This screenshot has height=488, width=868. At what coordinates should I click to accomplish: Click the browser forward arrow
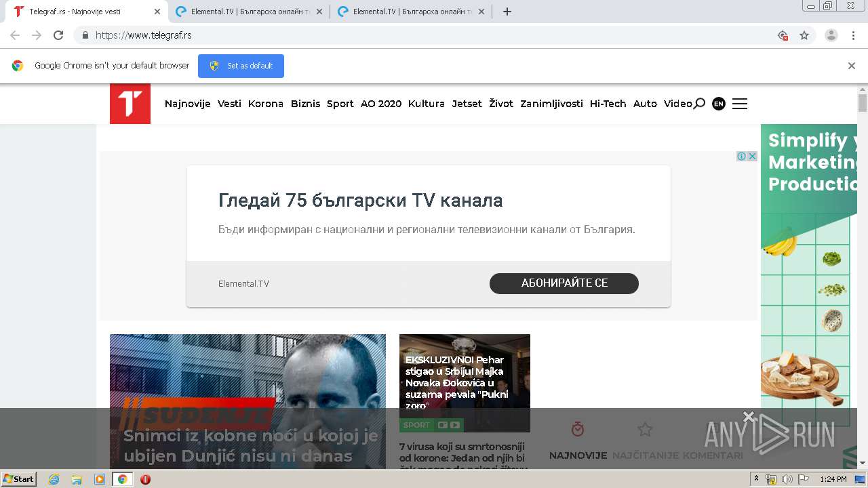tap(37, 35)
